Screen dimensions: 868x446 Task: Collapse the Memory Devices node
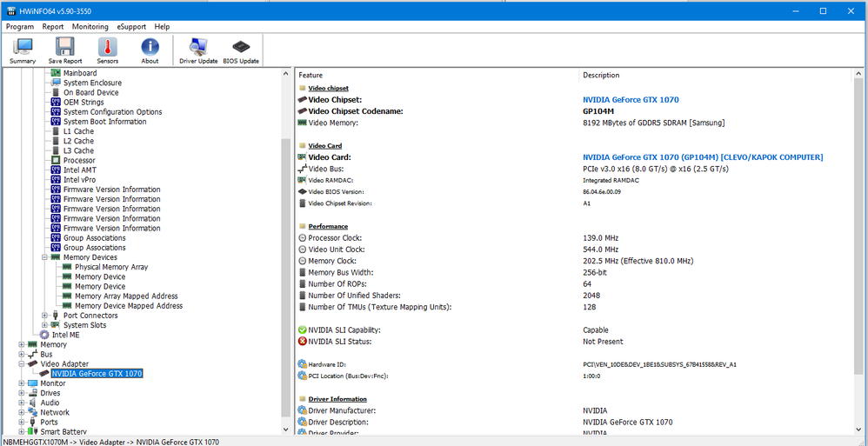click(44, 257)
